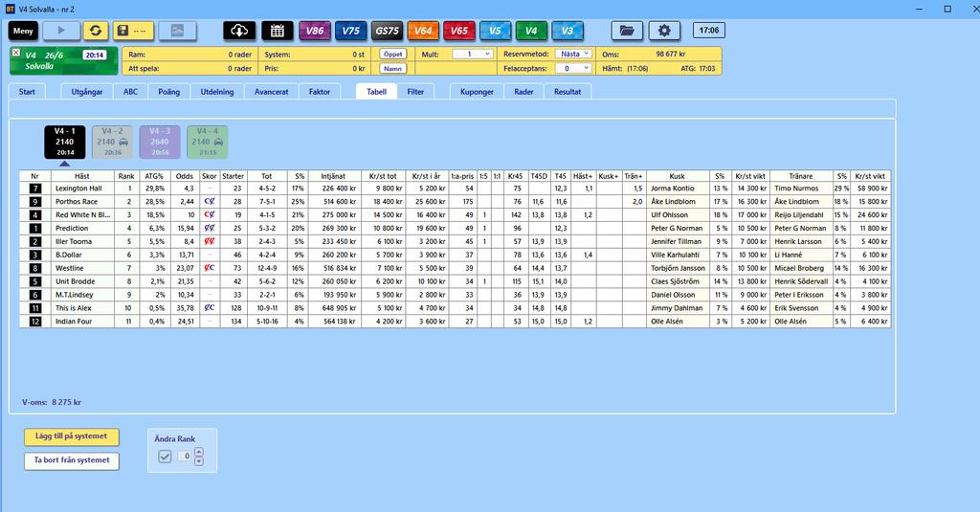Select number 12 box for Indian Four
The image size is (980, 512).
pos(35,322)
